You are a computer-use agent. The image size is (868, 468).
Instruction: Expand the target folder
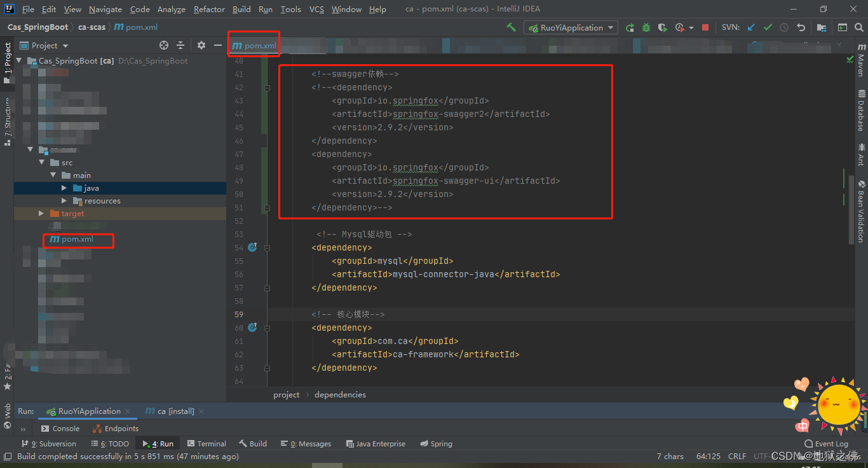coord(42,214)
